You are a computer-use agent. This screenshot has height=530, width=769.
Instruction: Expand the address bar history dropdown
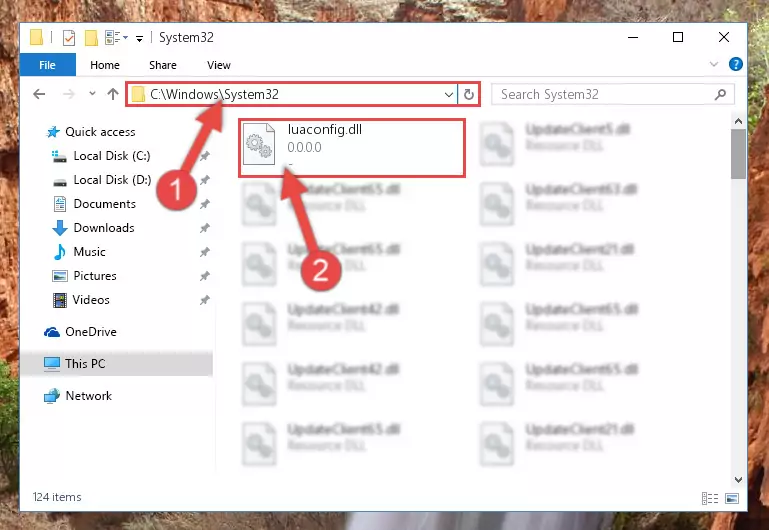coord(449,94)
